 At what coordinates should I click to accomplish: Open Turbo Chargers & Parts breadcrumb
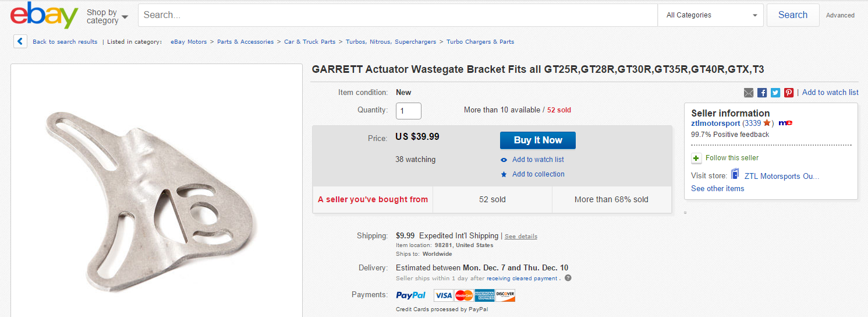point(480,42)
